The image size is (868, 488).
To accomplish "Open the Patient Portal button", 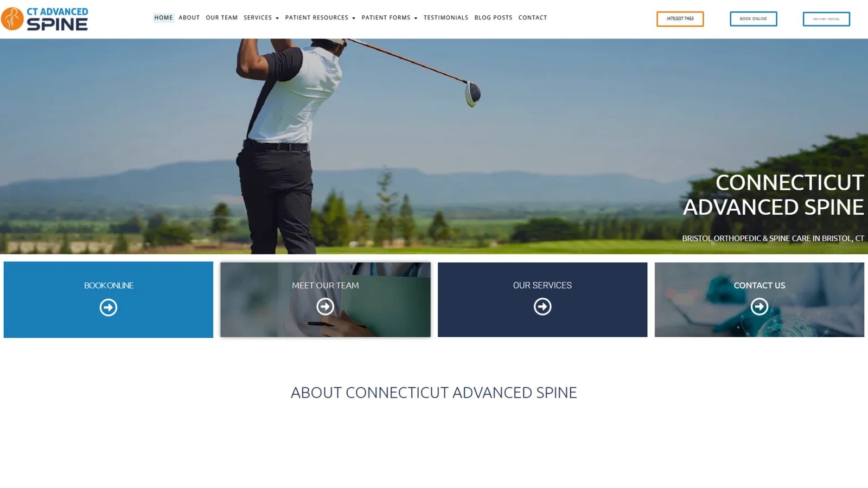I will click(x=826, y=19).
